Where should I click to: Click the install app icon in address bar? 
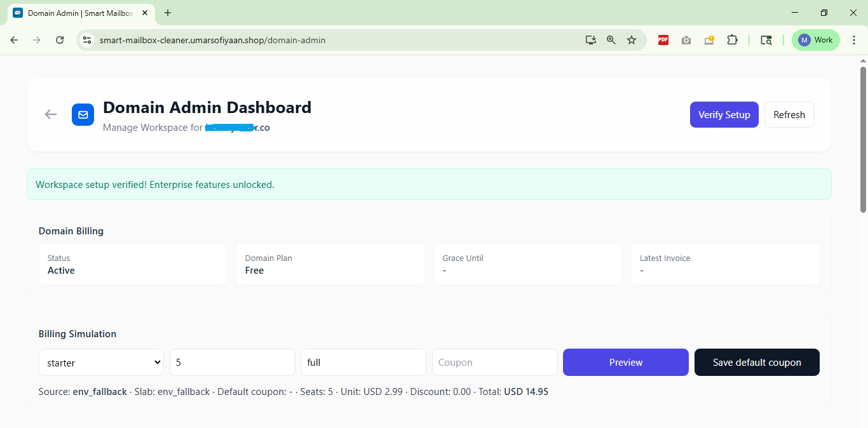tap(591, 40)
